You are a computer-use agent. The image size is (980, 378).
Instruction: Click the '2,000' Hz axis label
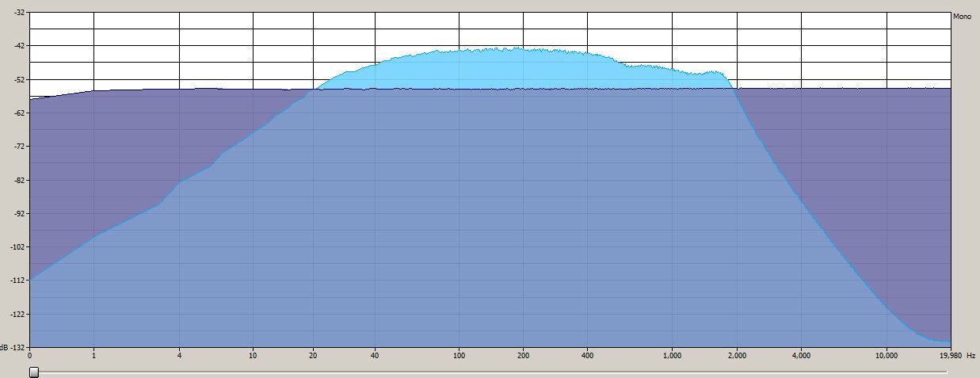[737, 356]
